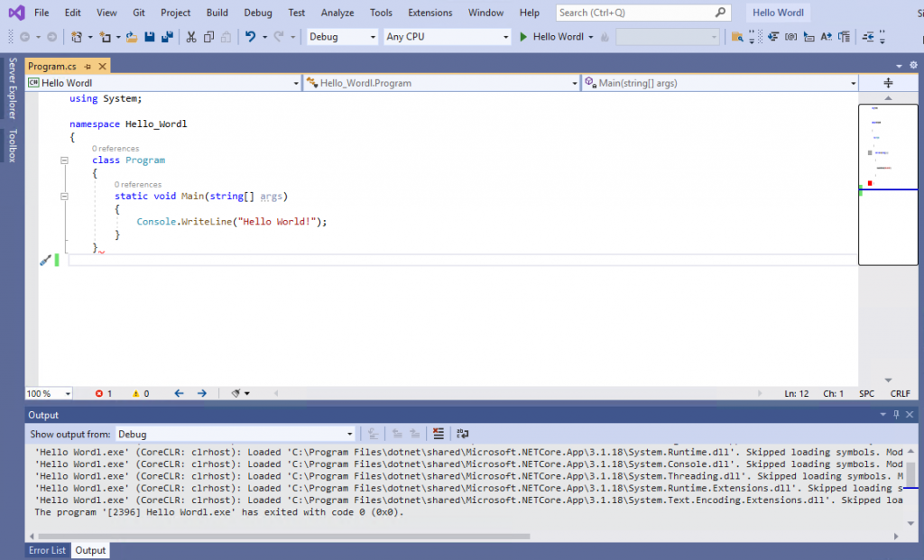Clear all output with the Clear All icon
This screenshot has height=560, width=924.
point(439,434)
